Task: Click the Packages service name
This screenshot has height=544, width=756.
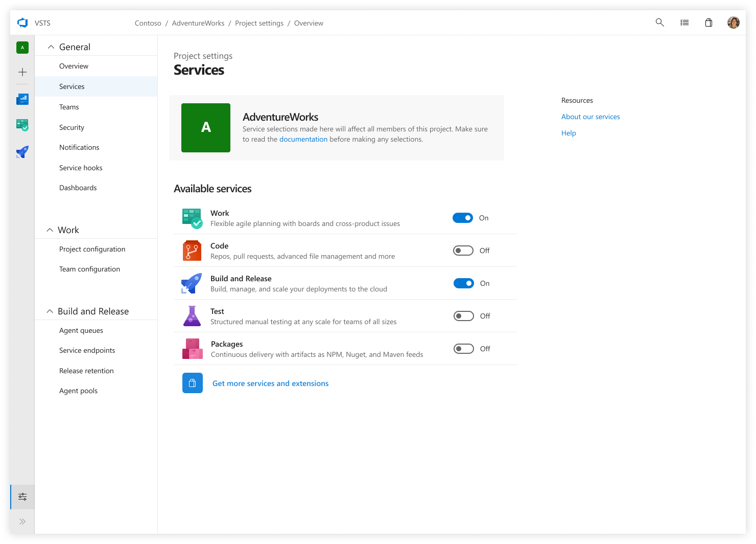Action: pos(227,344)
